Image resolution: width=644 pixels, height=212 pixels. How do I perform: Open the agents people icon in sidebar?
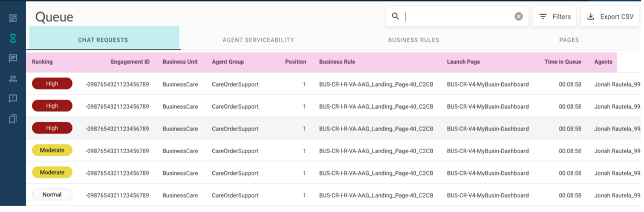(x=13, y=79)
